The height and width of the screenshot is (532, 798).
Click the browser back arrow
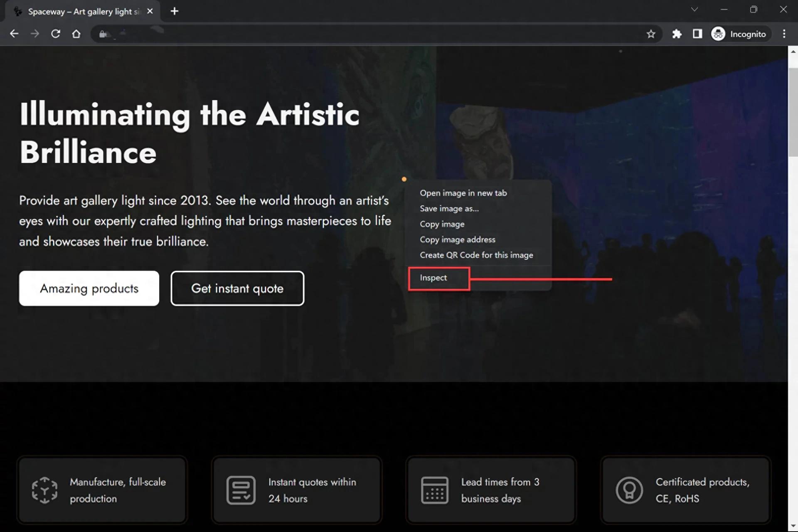tap(14, 34)
